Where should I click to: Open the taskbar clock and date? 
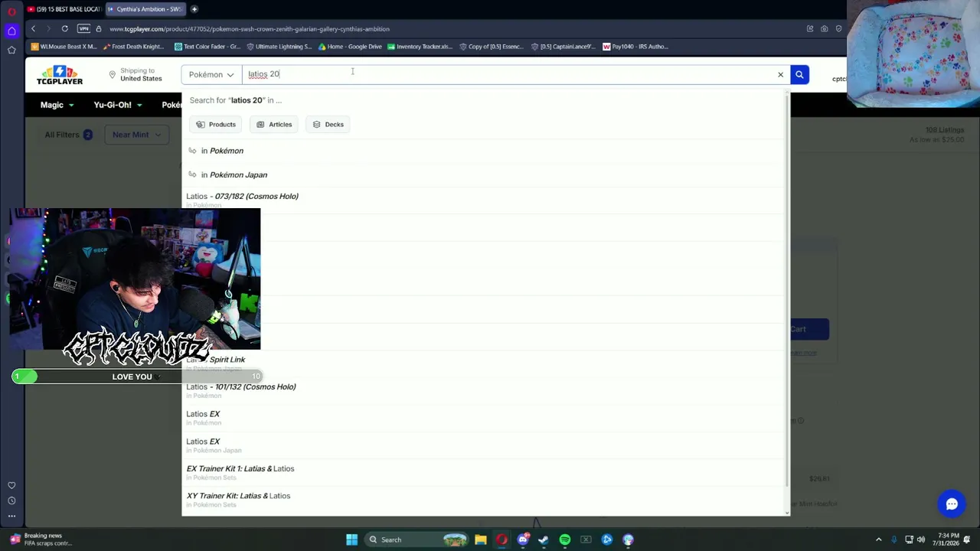[x=948, y=540]
